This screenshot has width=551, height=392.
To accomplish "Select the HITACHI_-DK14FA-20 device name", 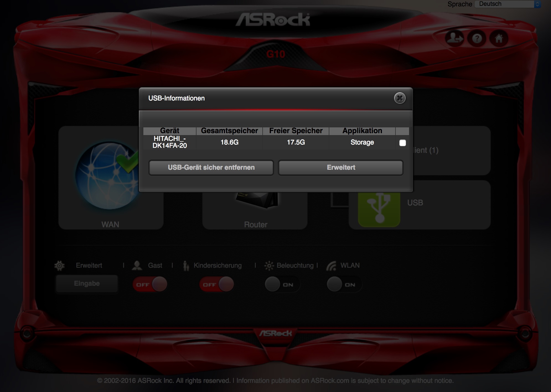I will [170, 142].
